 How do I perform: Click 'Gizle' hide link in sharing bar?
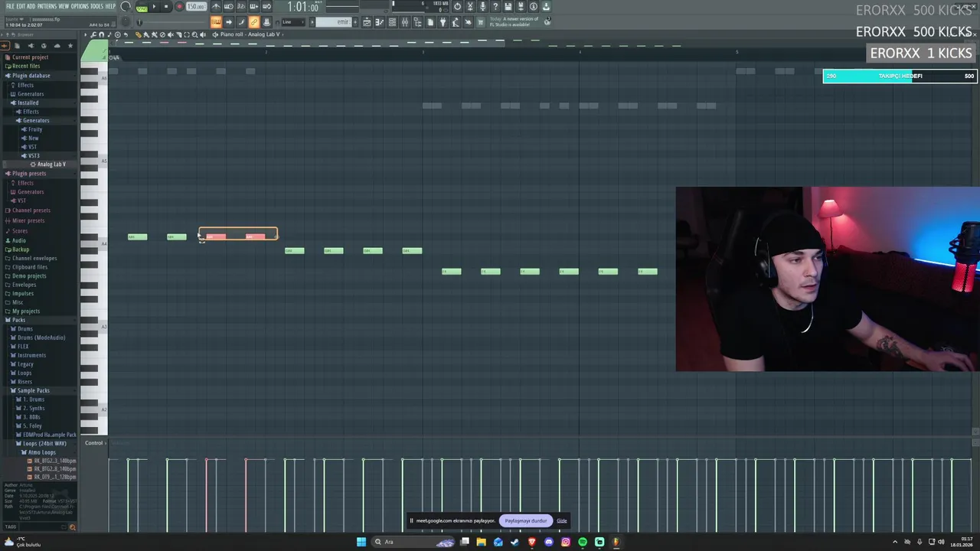click(562, 520)
